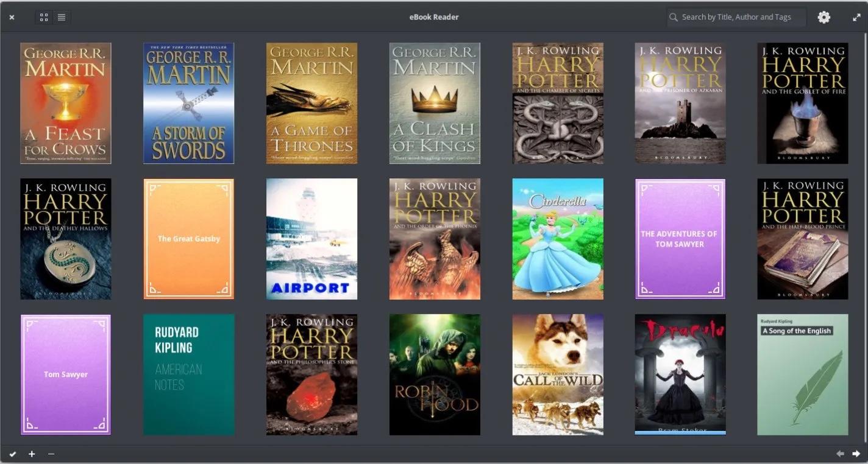Image resolution: width=868 pixels, height=464 pixels.
Task: Click inside the Search by Title field
Action: [x=738, y=17]
